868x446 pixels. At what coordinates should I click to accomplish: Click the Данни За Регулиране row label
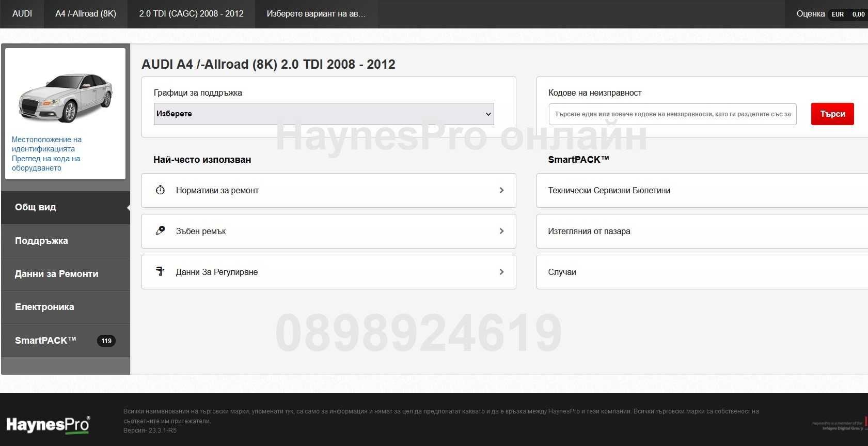(217, 272)
